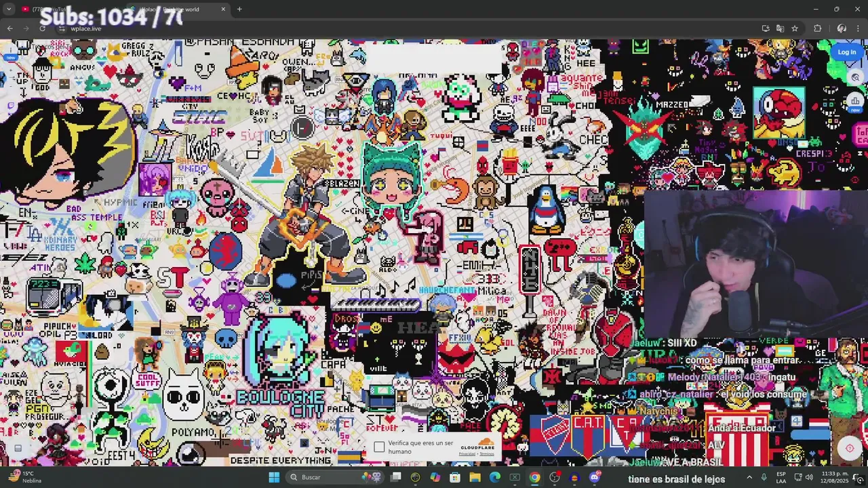Open a new browser tab
The height and width of the screenshot is (488, 868).
(239, 9)
